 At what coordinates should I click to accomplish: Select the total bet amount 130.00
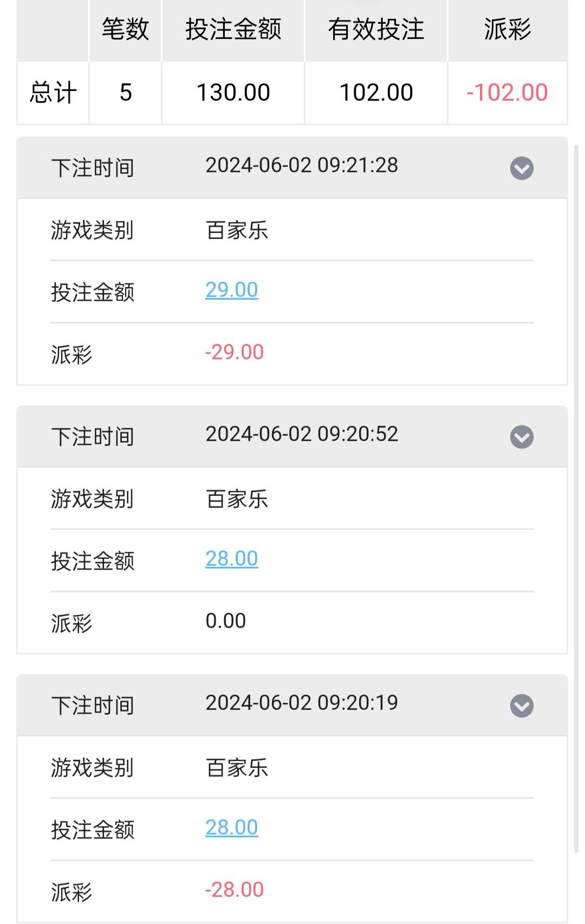[x=233, y=93]
